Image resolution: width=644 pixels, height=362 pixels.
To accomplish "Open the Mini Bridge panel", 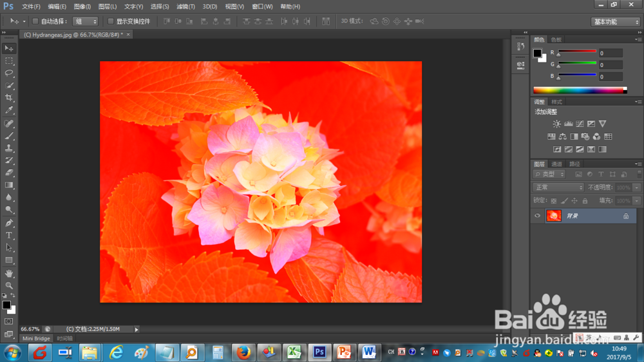I will (36, 339).
